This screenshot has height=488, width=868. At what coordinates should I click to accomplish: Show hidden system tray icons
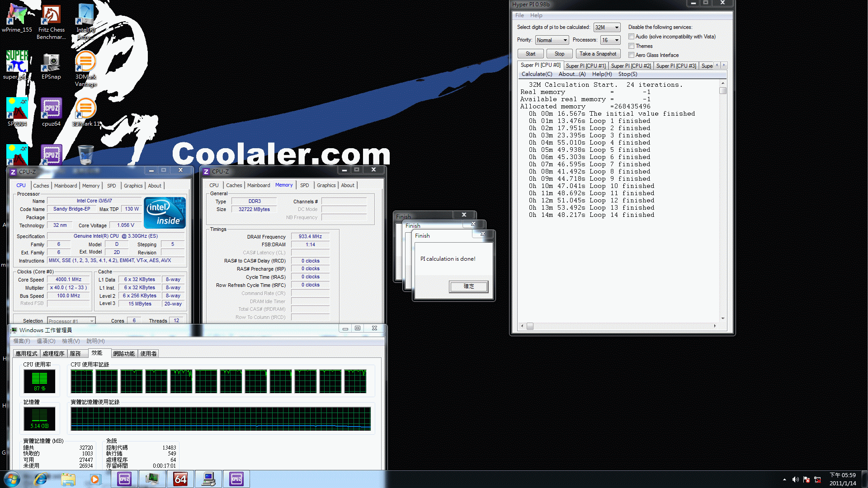pos(784,479)
